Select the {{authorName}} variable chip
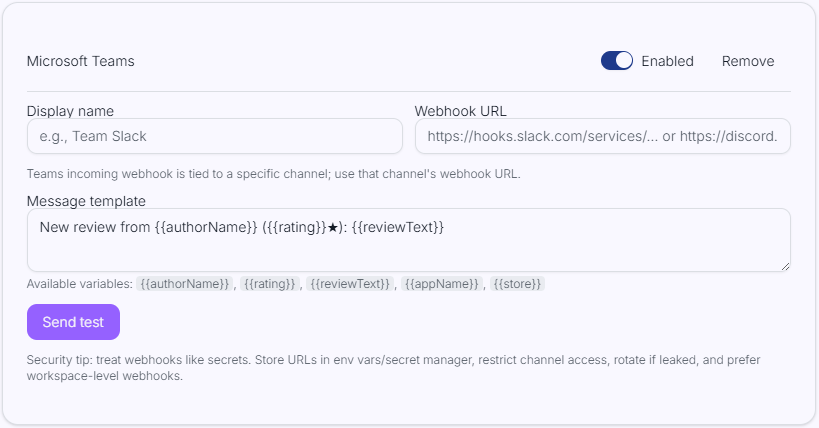Screen dimensions: 819x428 (185, 284)
